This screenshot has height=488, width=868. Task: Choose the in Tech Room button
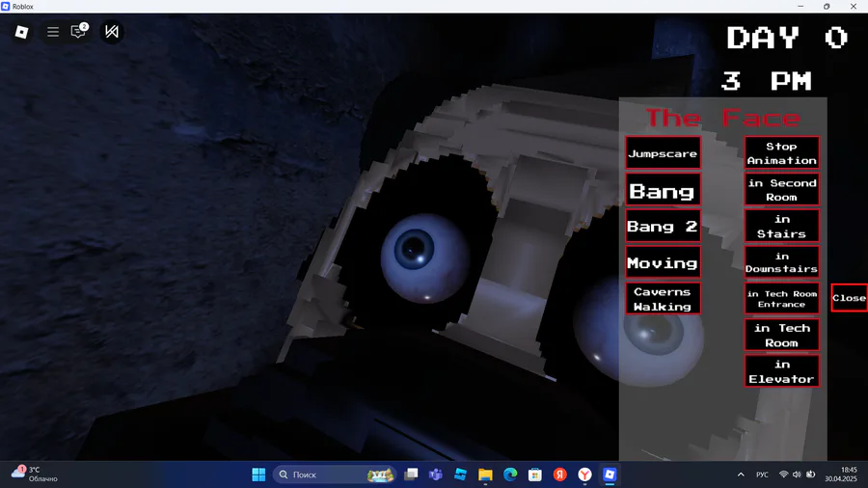(x=781, y=335)
